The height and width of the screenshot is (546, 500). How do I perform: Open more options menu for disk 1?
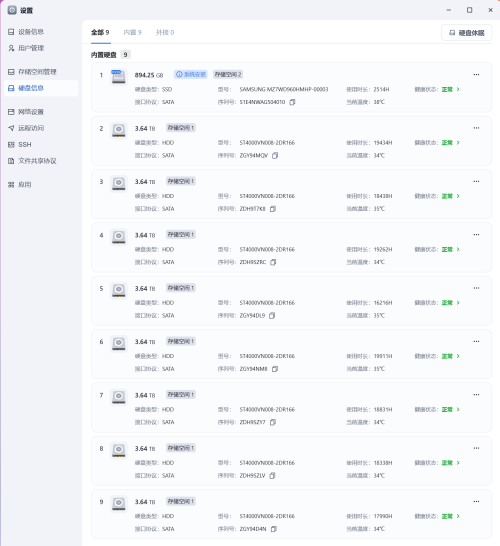tap(476, 75)
